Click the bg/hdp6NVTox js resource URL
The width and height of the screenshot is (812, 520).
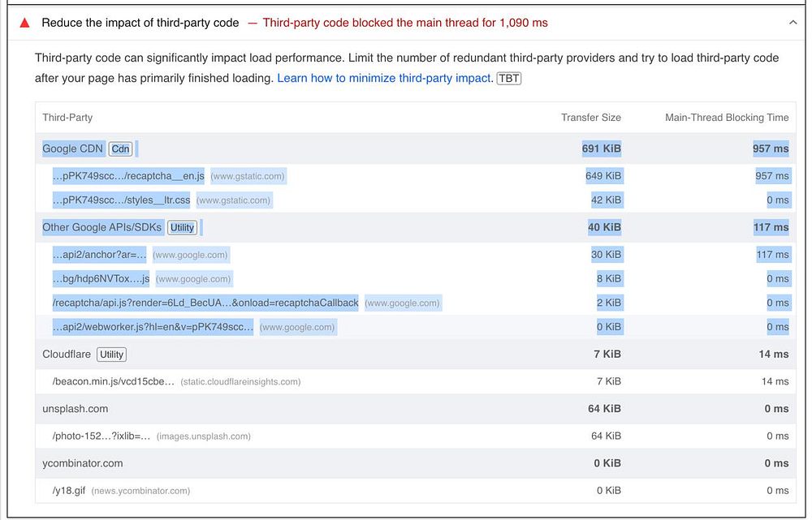[x=101, y=278]
